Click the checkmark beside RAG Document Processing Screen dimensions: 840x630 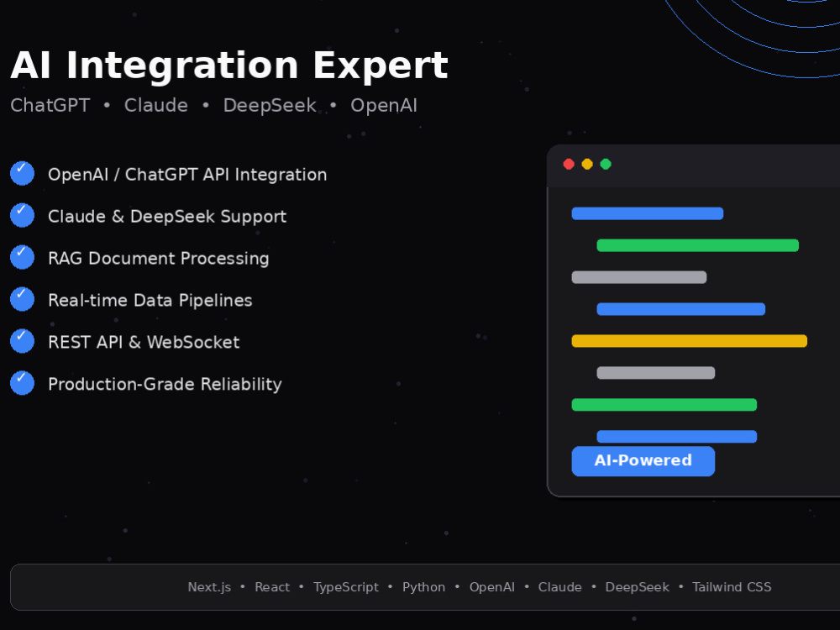pos(22,256)
